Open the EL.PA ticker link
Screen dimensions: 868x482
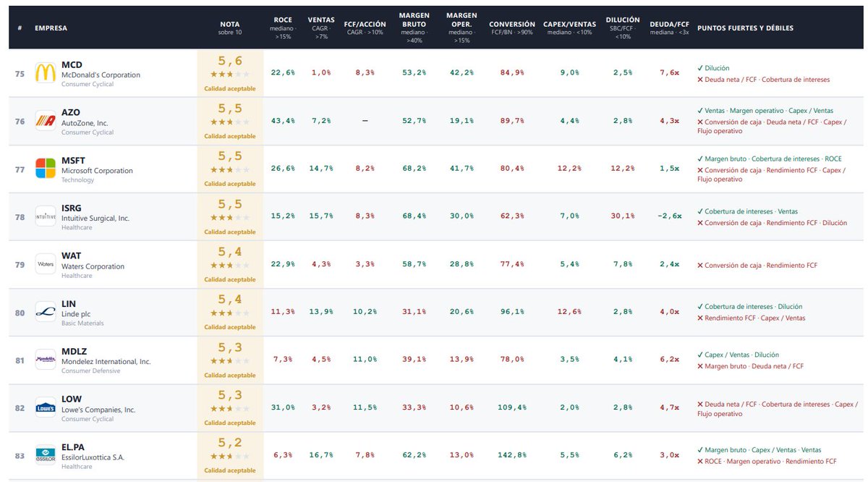(x=73, y=447)
